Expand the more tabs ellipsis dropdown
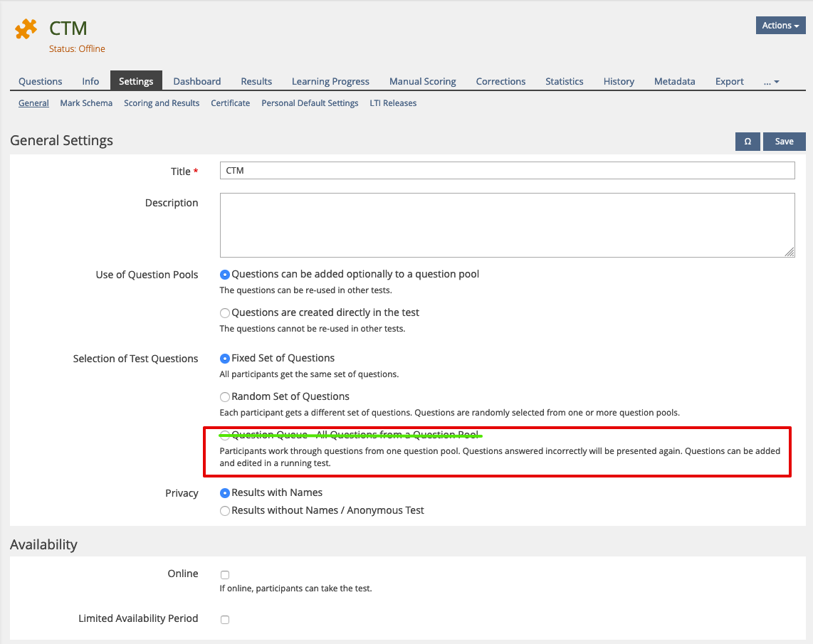 [771, 82]
